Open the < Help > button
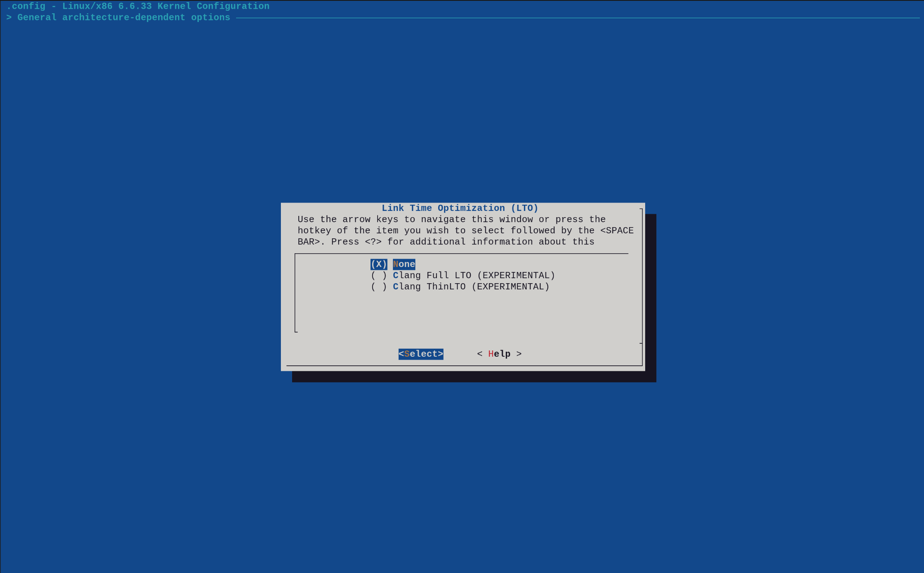 (x=499, y=354)
